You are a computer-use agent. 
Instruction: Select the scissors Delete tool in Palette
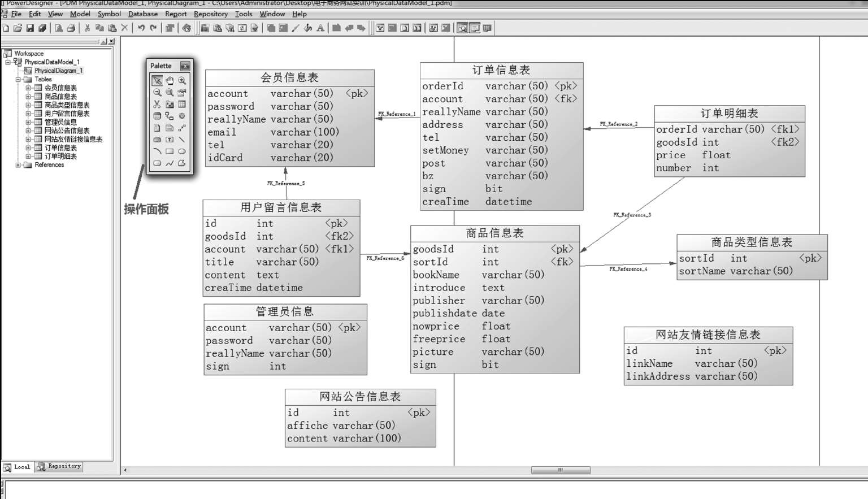pos(157,105)
